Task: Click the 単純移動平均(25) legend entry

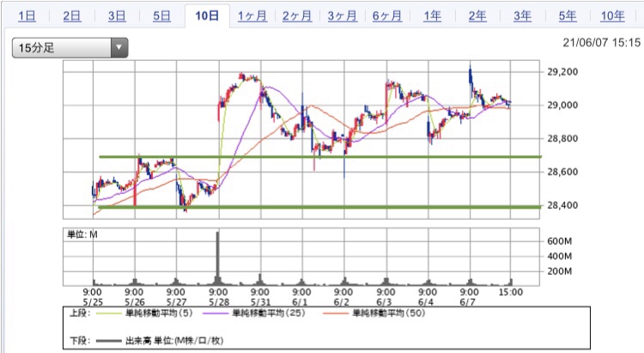Action: (269, 313)
